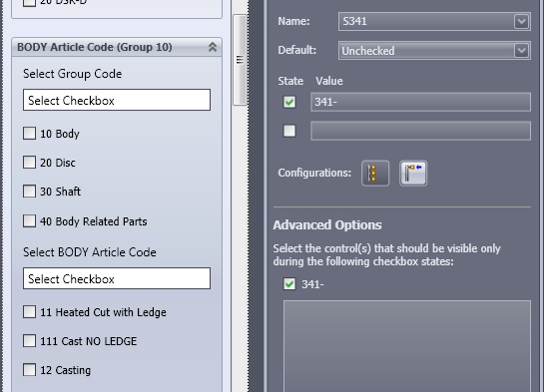Toggle the unchecked State checkbox icon

289,131
